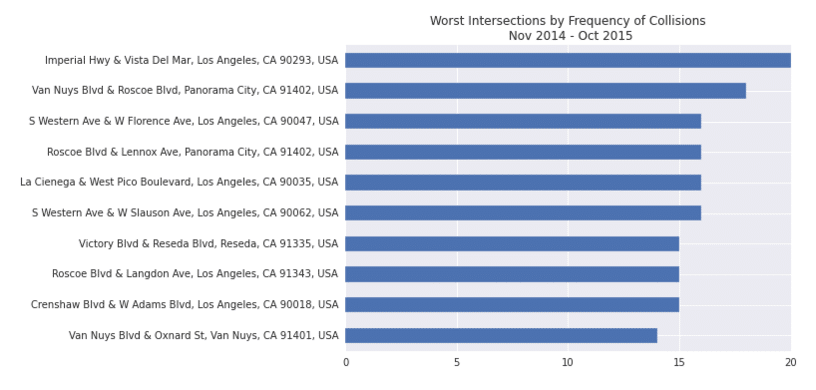Select the Roscoe Blvd & Langdon Ave bar
The width and height of the screenshot is (816, 390).
512,274
